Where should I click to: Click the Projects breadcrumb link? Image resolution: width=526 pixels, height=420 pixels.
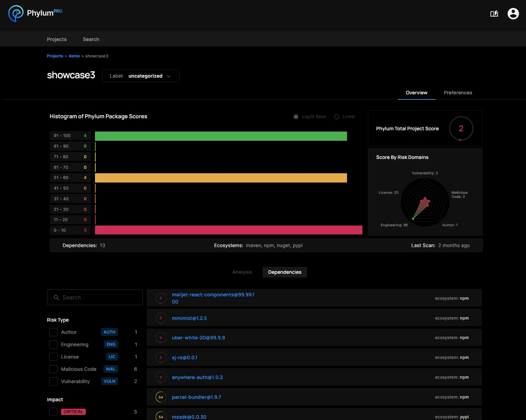tap(55, 56)
